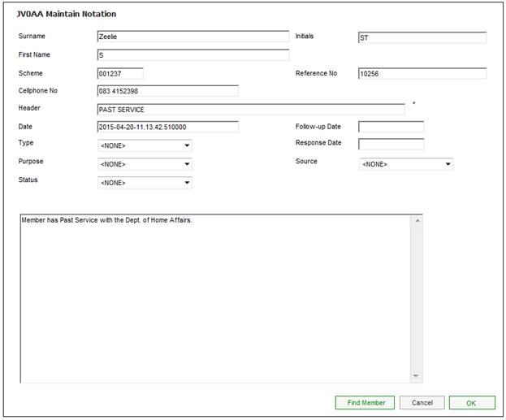Open the Status dropdown

pos(145,183)
